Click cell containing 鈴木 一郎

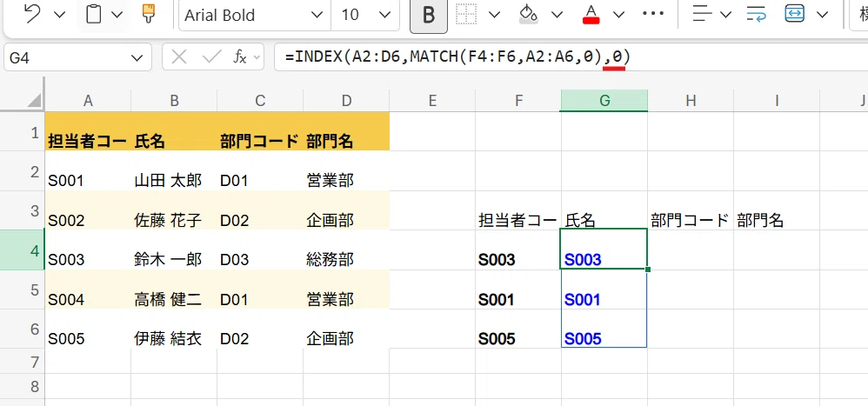point(174,250)
